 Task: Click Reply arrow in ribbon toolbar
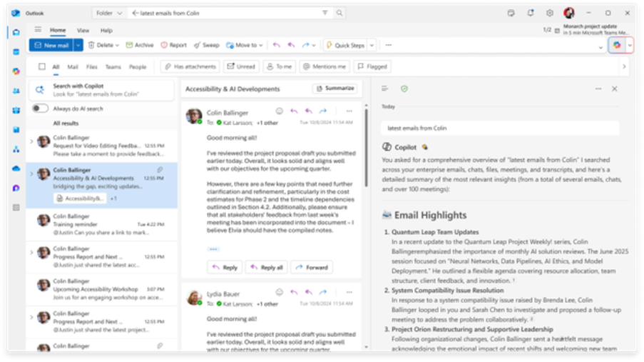(277, 45)
